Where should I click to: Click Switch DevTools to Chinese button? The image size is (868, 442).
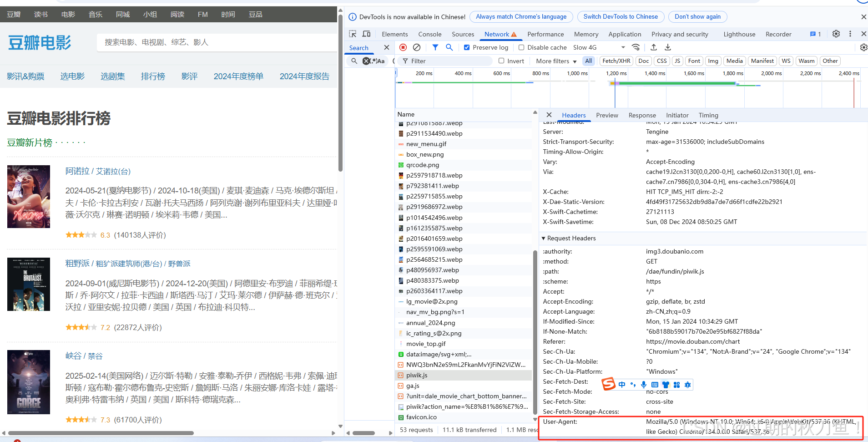click(x=621, y=17)
